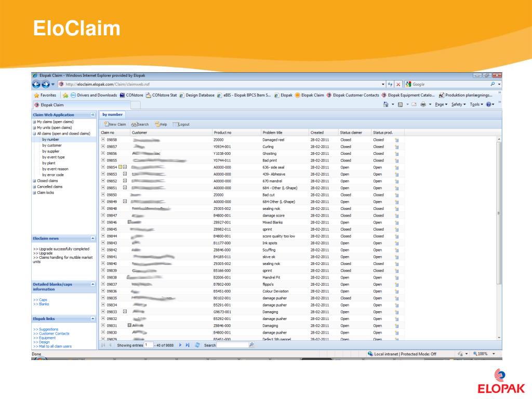Expand claim row 09850
Screen dimensions: 532x399
[x=103, y=194]
